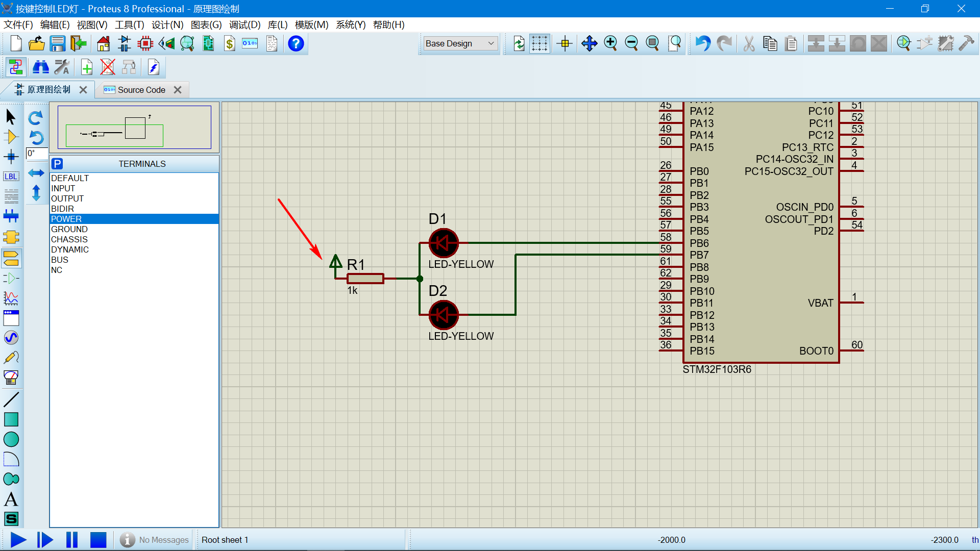This screenshot has width=980, height=551.
Task: Open the 文件(F) menu
Action: 18,24
